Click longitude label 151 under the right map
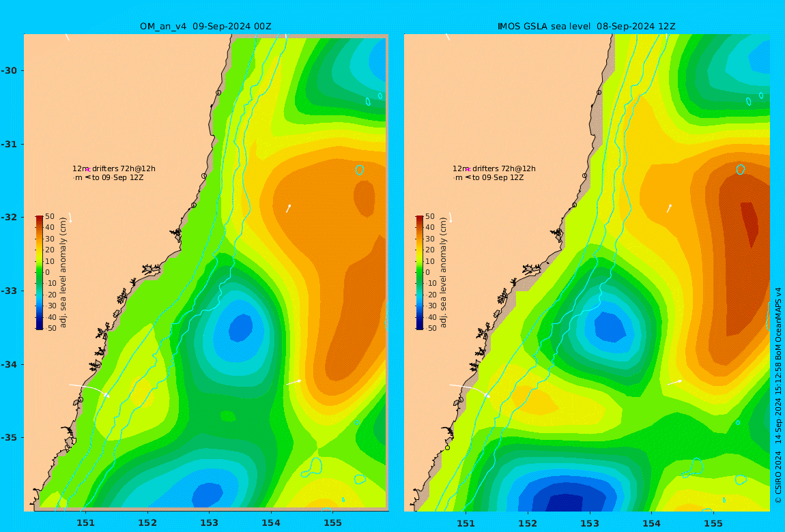Screen dimensions: 785x532 click(x=466, y=523)
